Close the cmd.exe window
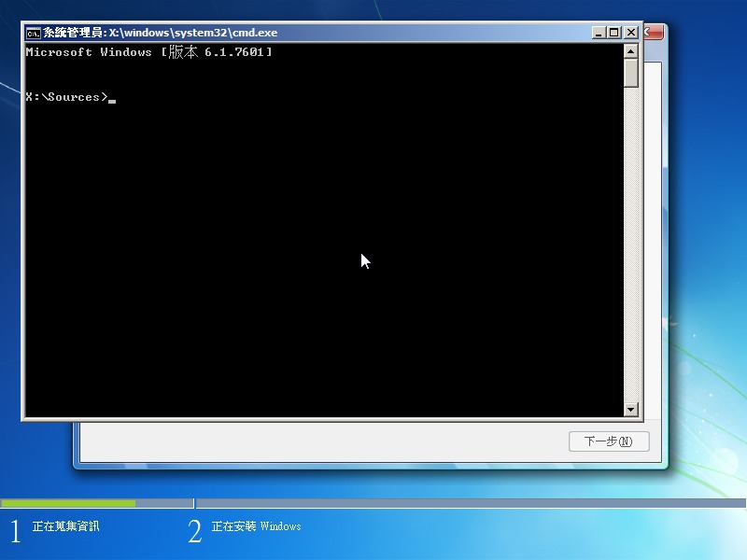The height and width of the screenshot is (560, 747). pos(631,33)
